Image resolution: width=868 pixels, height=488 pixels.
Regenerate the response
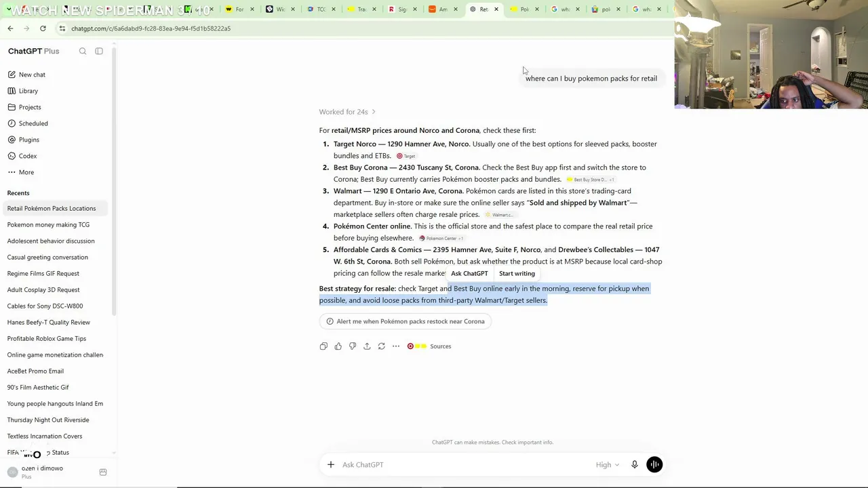coord(381,346)
